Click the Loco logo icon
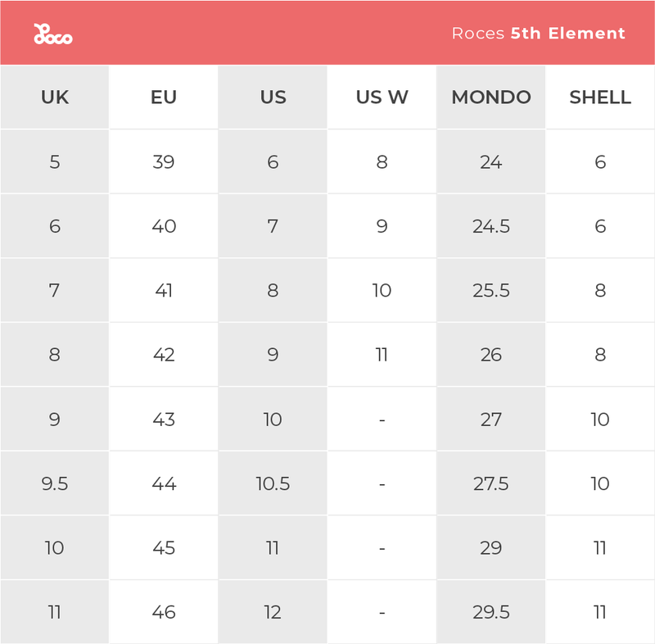655x644 pixels. click(52, 34)
